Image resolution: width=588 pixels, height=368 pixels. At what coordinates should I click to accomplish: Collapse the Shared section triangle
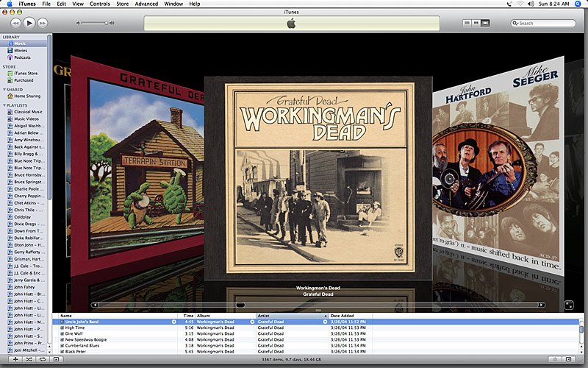pos(4,90)
